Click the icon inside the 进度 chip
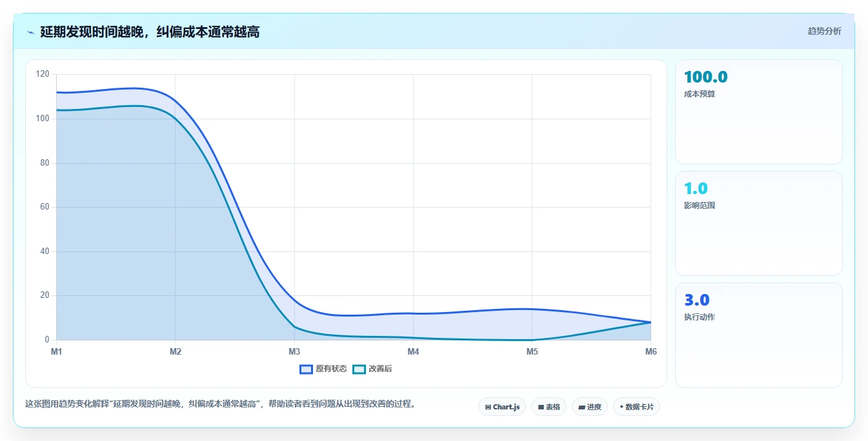 [581, 407]
